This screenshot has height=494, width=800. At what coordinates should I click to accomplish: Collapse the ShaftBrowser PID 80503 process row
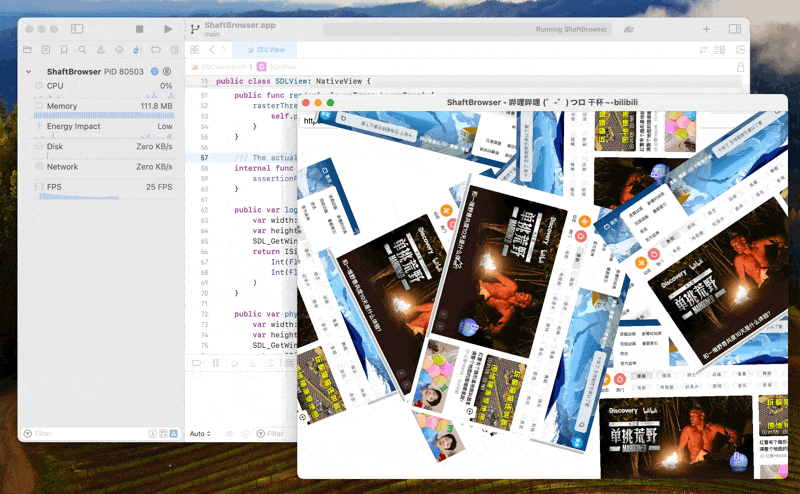click(29, 71)
